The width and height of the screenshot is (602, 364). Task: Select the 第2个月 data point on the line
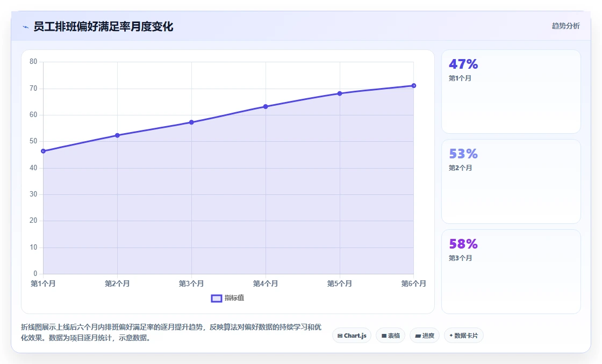(x=118, y=135)
